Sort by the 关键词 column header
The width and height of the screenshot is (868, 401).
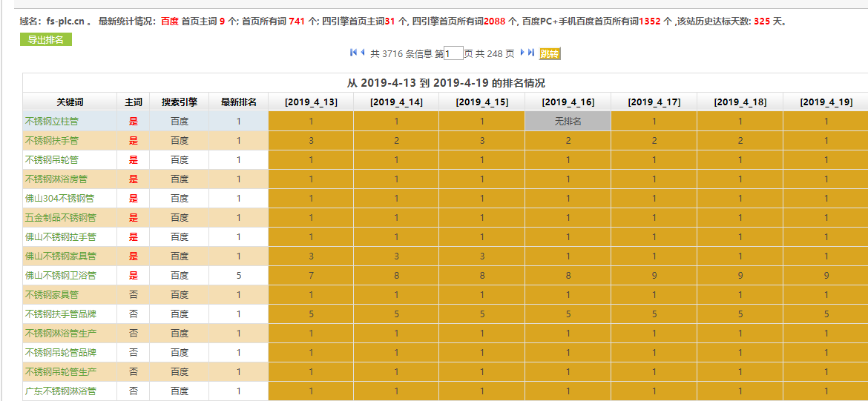pyautogui.click(x=70, y=102)
